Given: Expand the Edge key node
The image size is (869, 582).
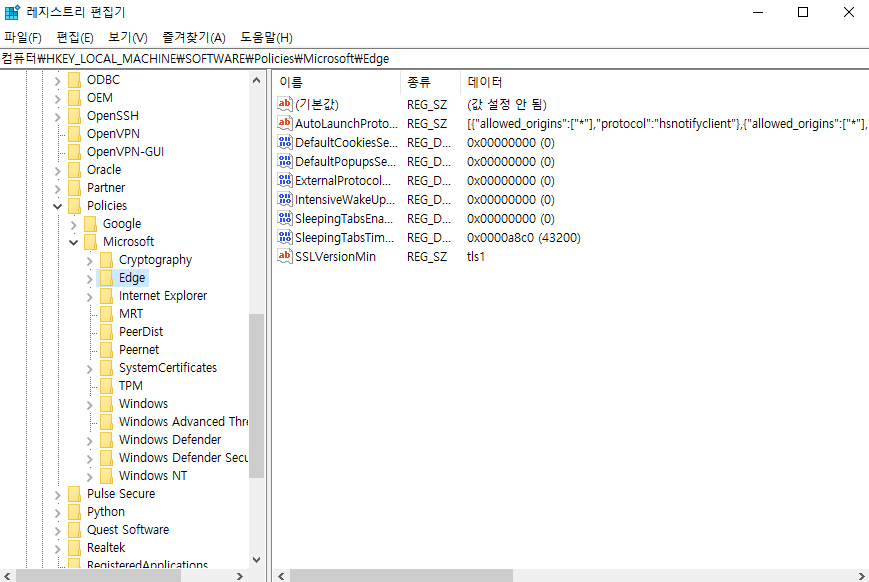Looking at the screenshot, I should tap(89, 278).
